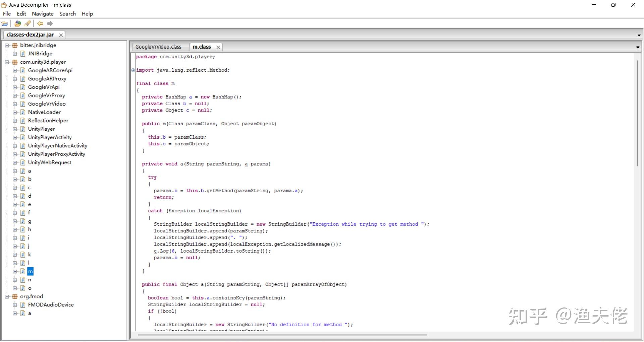The width and height of the screenshot is (644, 342).
Task: Click the Backward navigation arrow
Action: 40,23
